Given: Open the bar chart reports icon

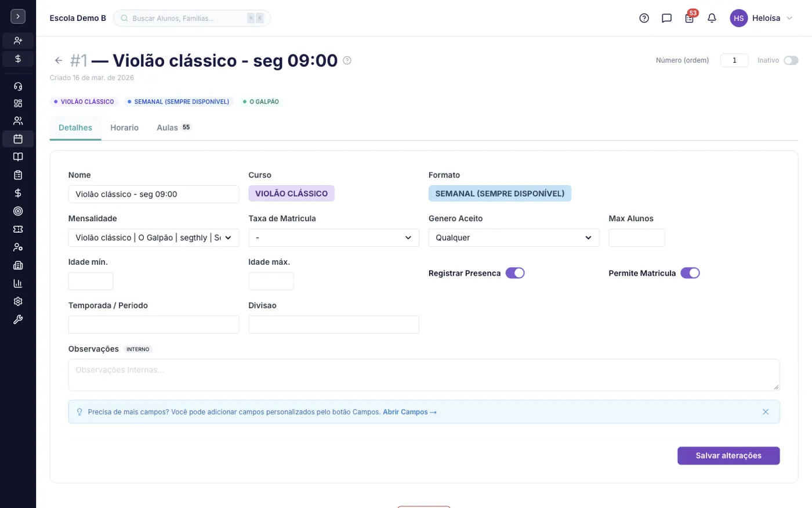Looking at the screenshot, I should [18, 283].
